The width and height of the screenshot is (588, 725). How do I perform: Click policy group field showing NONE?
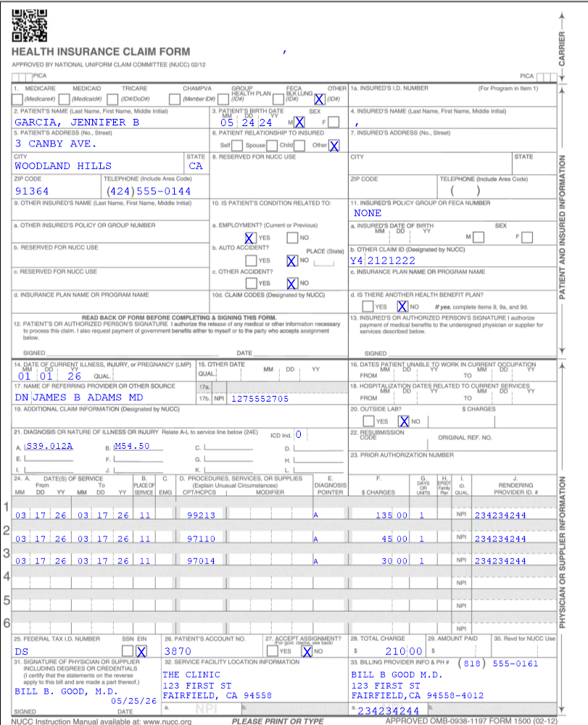[368, 213]
